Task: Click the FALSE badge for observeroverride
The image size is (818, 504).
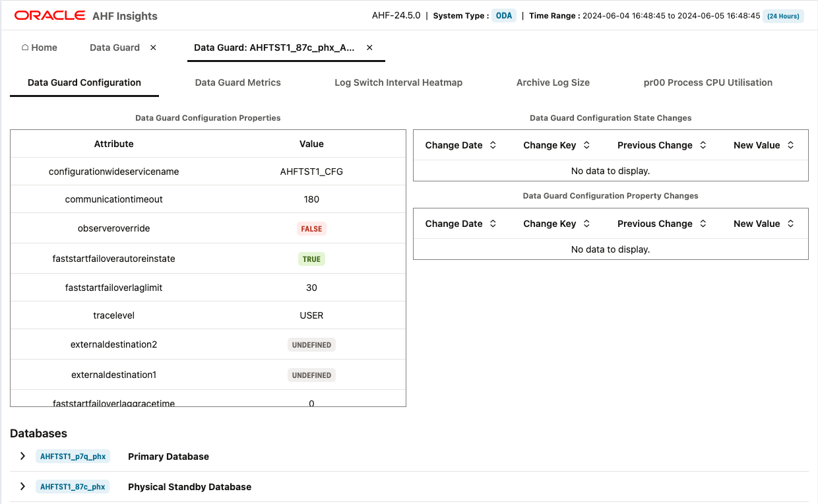Action: tap(311, 228)
